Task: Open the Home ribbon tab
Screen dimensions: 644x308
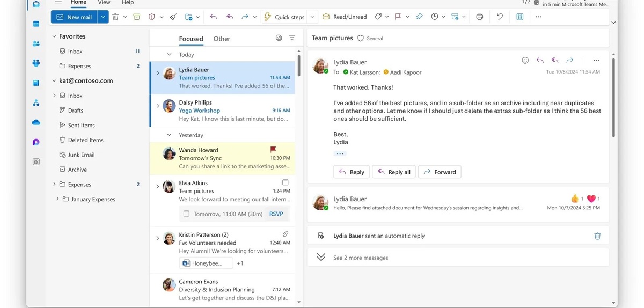Action: [78, 3]
